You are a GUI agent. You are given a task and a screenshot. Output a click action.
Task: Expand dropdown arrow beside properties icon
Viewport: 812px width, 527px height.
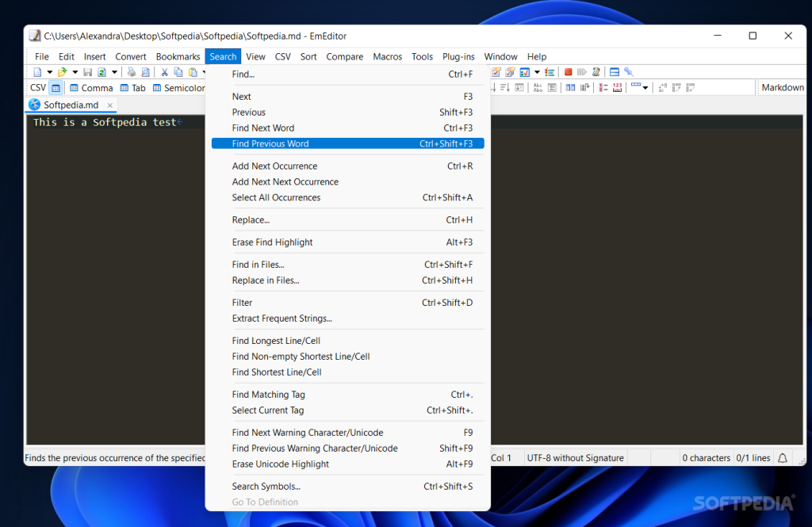(537, 72)
